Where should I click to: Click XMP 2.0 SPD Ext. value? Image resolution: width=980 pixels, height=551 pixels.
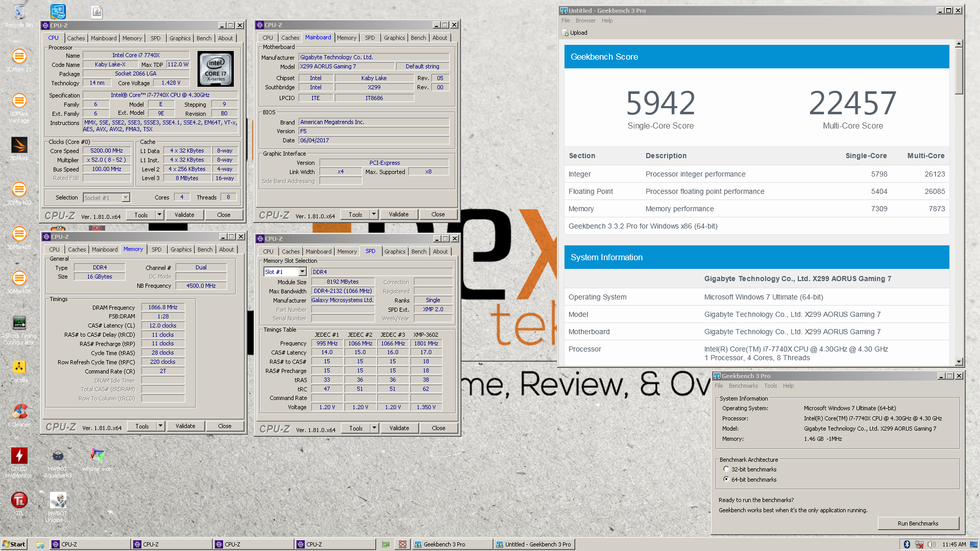[433, 309]
